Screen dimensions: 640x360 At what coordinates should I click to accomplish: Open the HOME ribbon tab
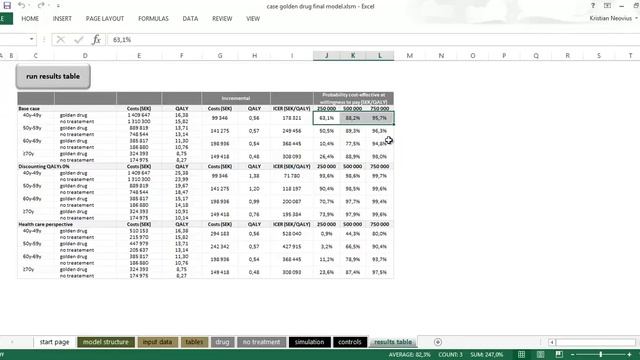point(30,19)
